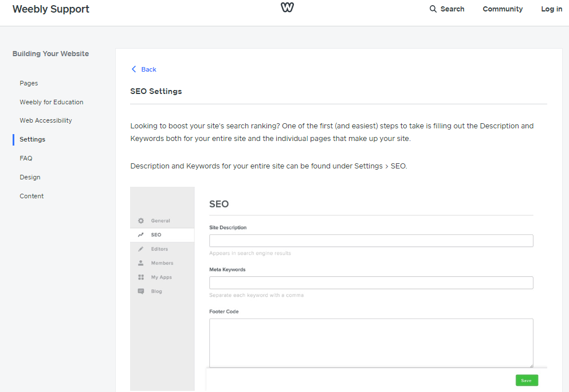569x392 pixels.
Task: Open the FAQ sidebar section
Action: [x=26, y=158]
